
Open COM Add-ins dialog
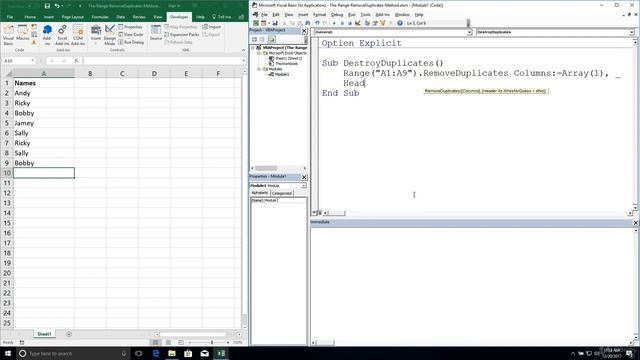coord(78,35)
